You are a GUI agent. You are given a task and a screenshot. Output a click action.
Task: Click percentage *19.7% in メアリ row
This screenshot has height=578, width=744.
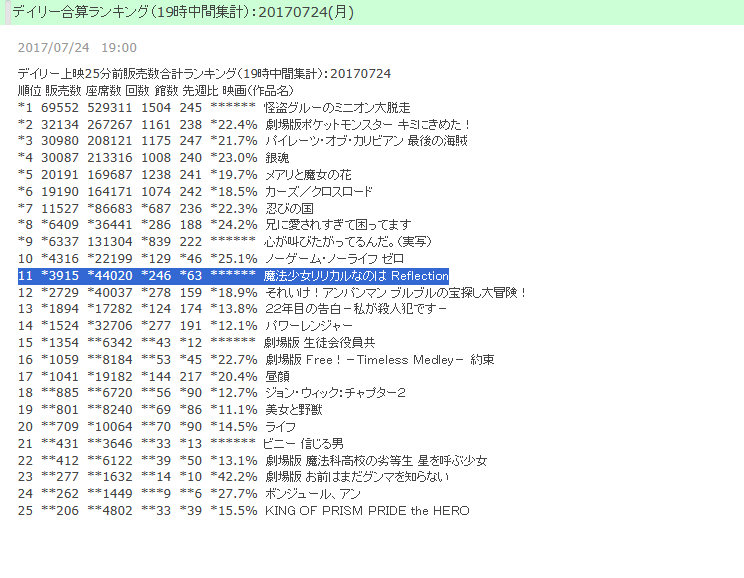tap(234, 175)
